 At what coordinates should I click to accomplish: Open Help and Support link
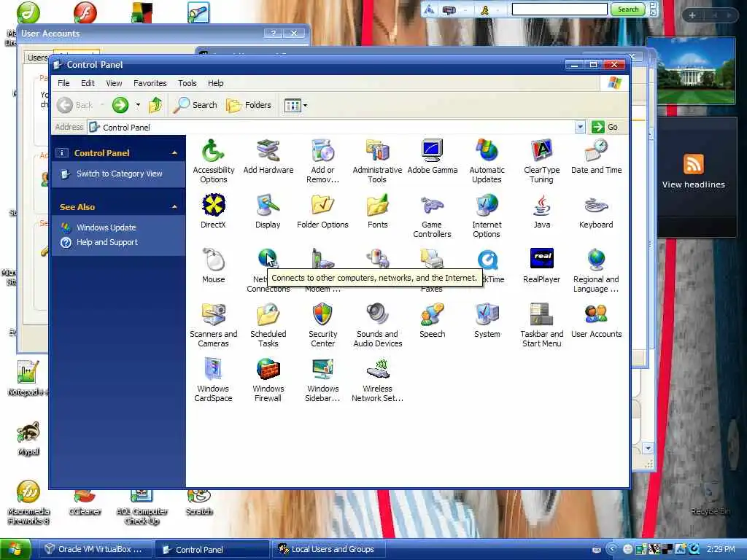107,242
